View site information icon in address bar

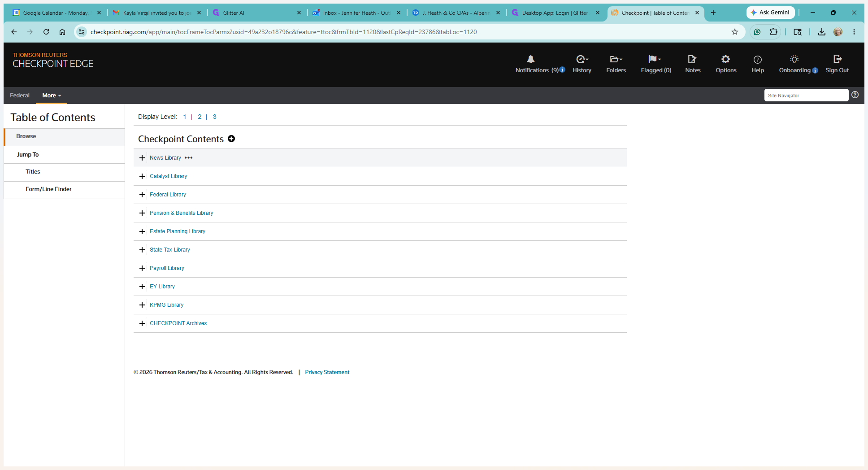click(x=82, y=32)
